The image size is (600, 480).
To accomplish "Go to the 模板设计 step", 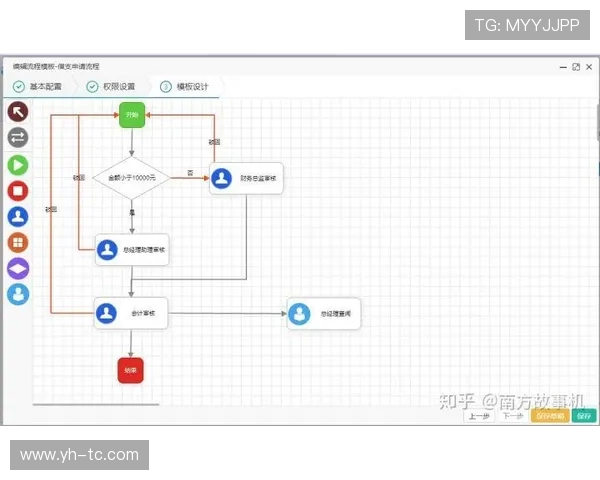I will pyautogui.click(x=185, y=87).
